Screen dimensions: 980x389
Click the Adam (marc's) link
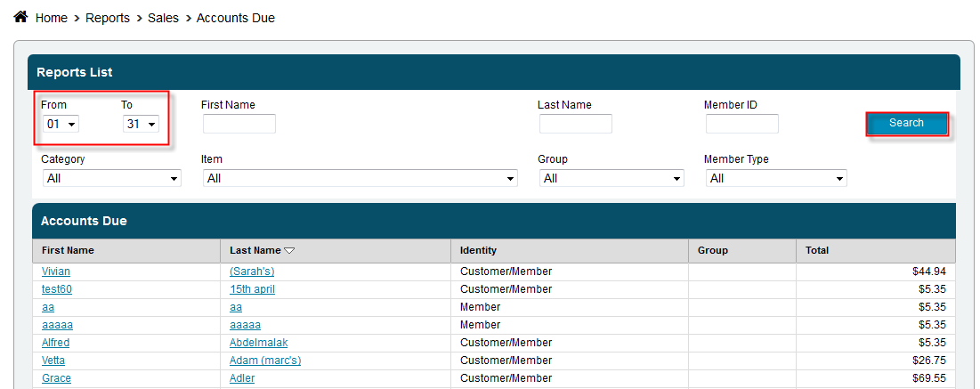point(265,361)
